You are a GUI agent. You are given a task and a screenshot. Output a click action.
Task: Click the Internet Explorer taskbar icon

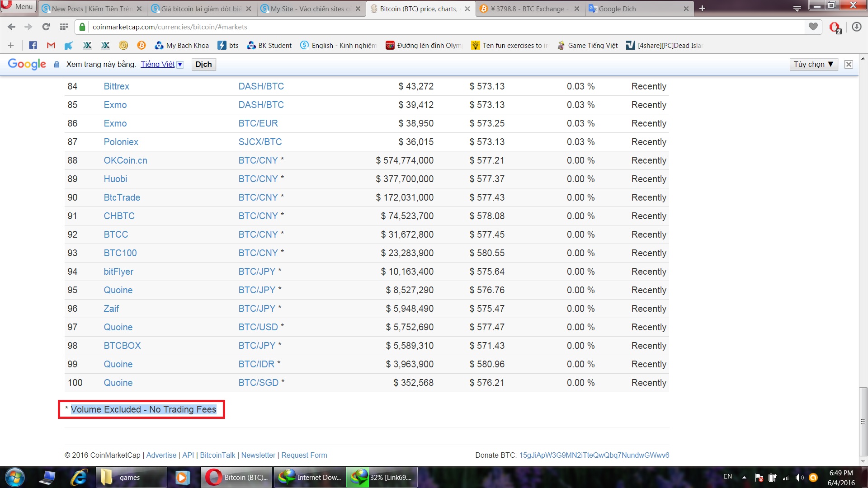tap(79, 478)
